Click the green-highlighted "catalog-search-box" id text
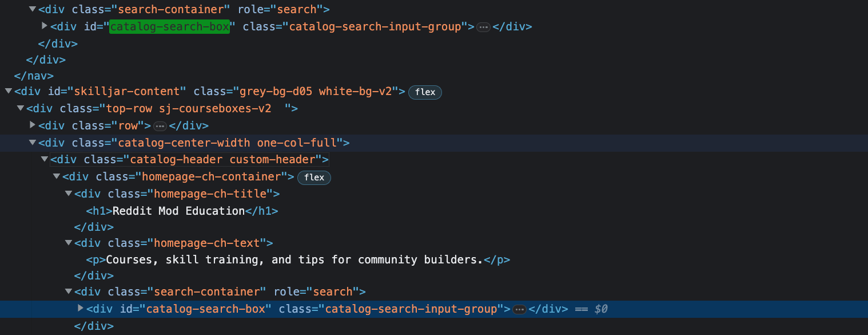Image resolution: width=868 pixels, height=335 pixels. 170,26
